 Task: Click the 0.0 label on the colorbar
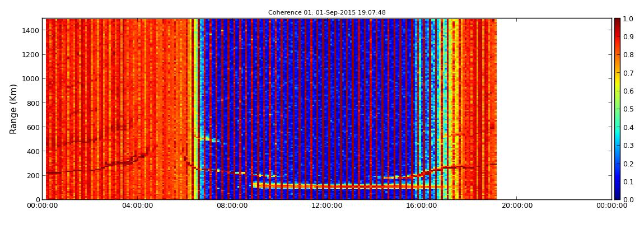(628, 199)
